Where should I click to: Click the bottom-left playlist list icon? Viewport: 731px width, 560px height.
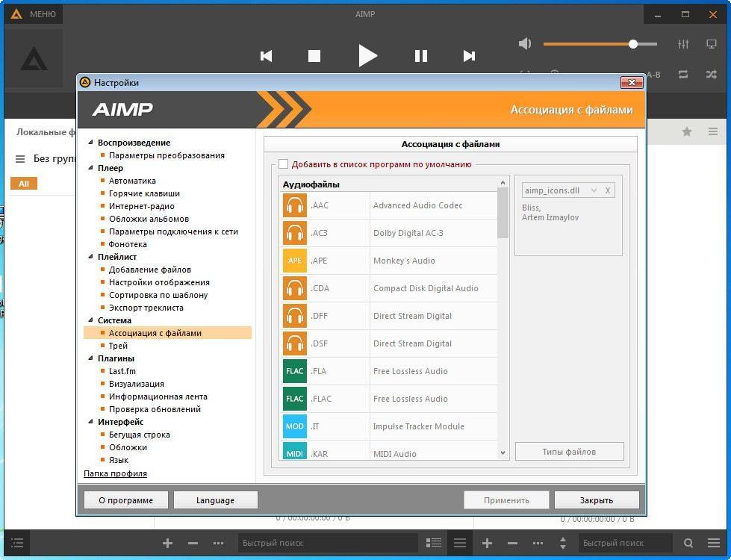tap(17, 543)
